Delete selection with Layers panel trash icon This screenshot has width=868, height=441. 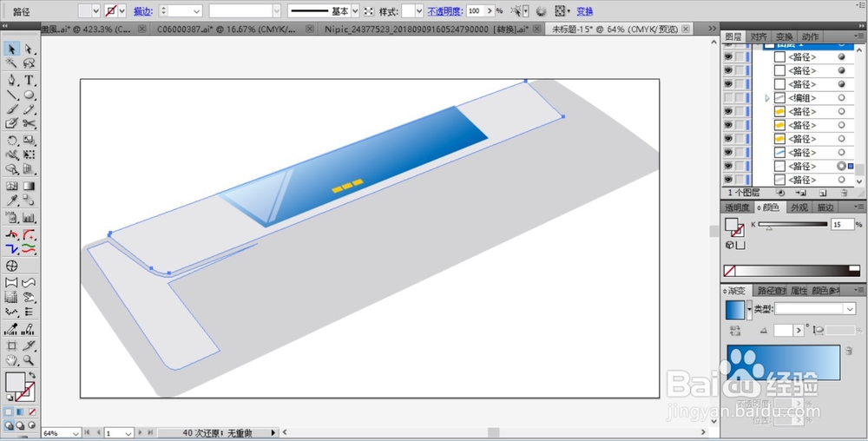(x=844, y=193)
